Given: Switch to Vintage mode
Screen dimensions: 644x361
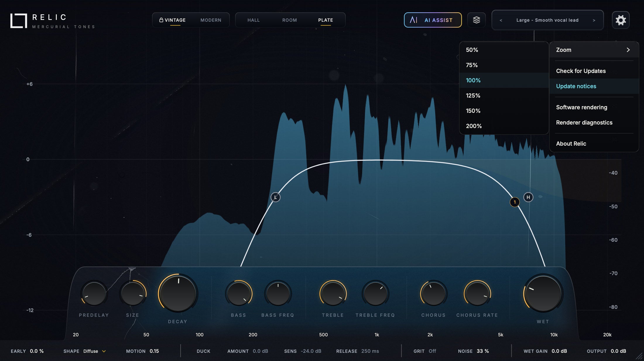Looking at the screenshot, I should pos(172,20).
